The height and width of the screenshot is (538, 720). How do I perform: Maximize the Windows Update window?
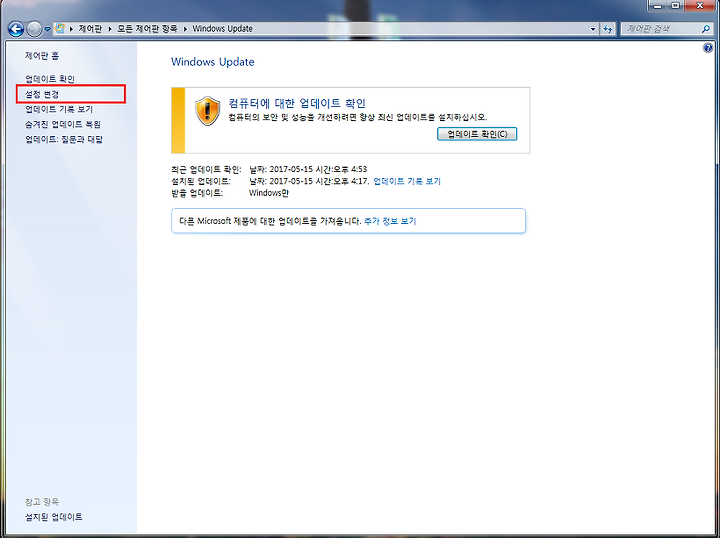click(675, 6)
